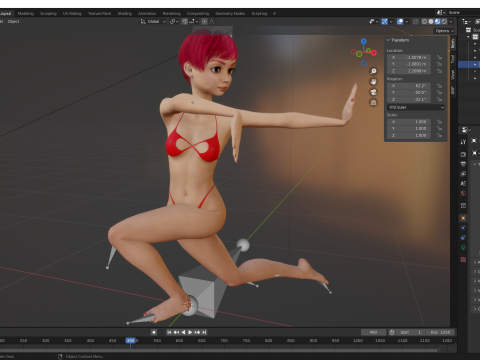Click the End frame field
Image resolution: width=480 pixels, height=360 pixels.
click(440, 332)
